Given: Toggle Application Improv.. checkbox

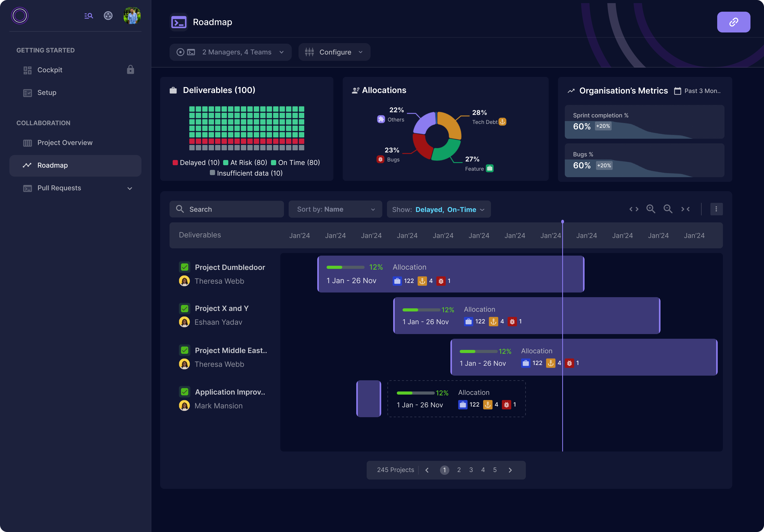Looking at the screenshot, I should (x=185, y=392).
